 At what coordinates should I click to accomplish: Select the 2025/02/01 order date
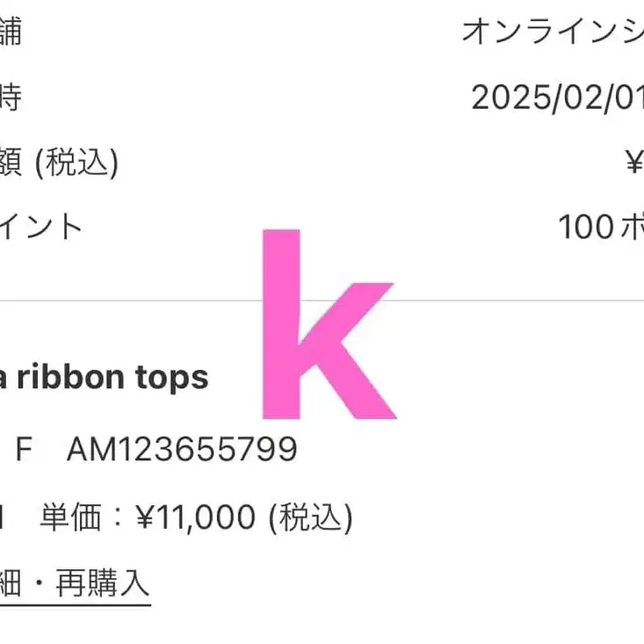click(556, 98)
